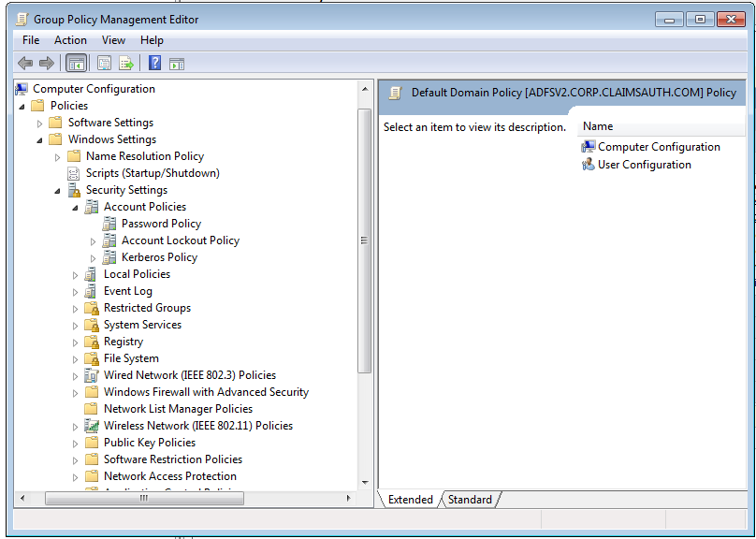Open the Properties toolbar icon

pos(105,63)
